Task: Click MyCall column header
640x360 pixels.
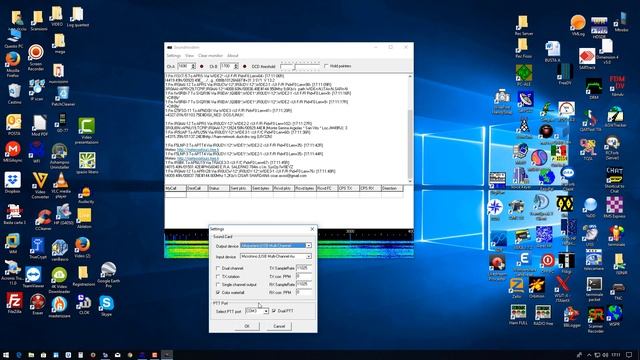Action: pos(176,188)
